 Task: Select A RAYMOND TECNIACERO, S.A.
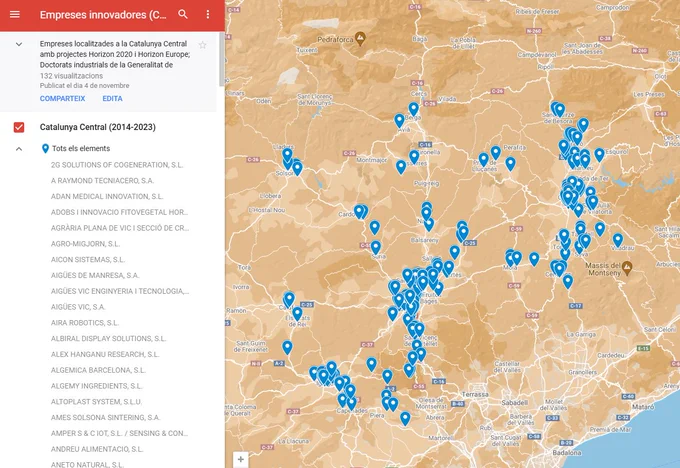click(102, 180)
